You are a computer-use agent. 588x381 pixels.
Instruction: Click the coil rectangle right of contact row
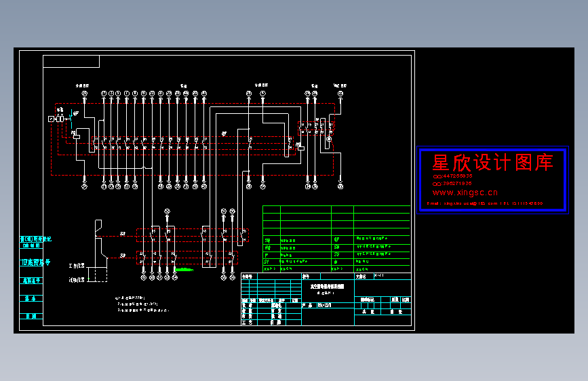300,148
